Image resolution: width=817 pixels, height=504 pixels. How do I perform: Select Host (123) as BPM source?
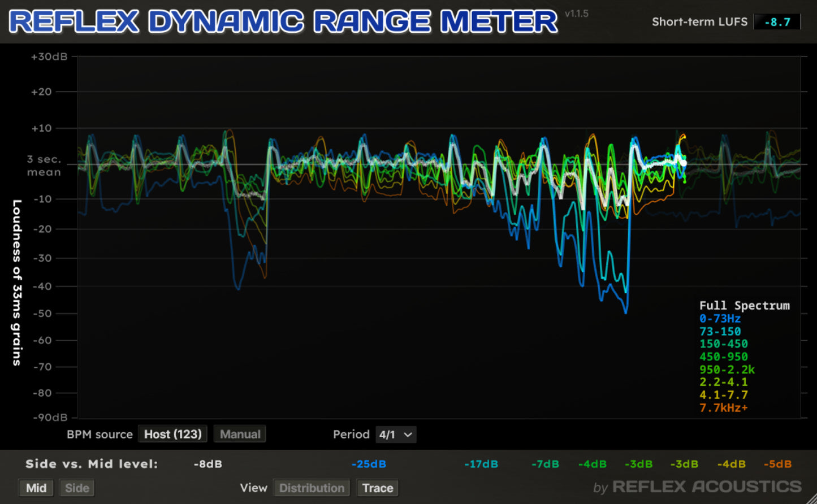coord(173,434)
